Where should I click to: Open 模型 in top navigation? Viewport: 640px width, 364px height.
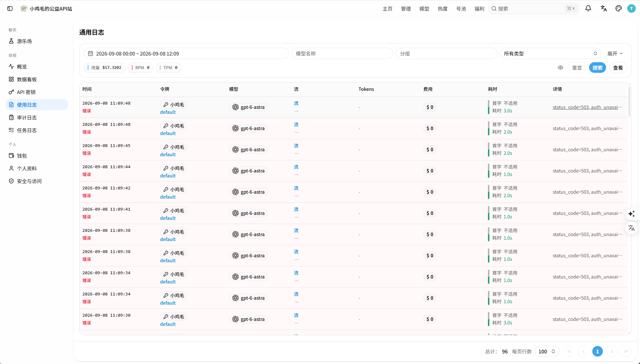pos(424,9)
